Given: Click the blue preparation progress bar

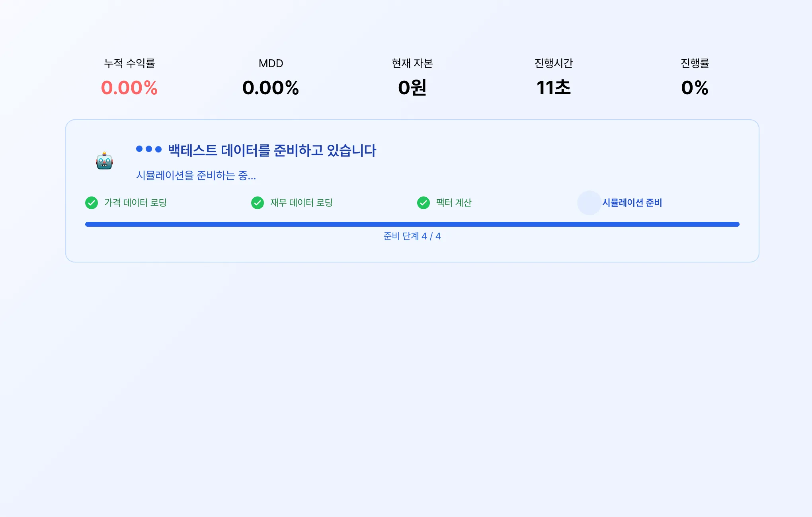Looking at the screenshot, I should [412, 224].
